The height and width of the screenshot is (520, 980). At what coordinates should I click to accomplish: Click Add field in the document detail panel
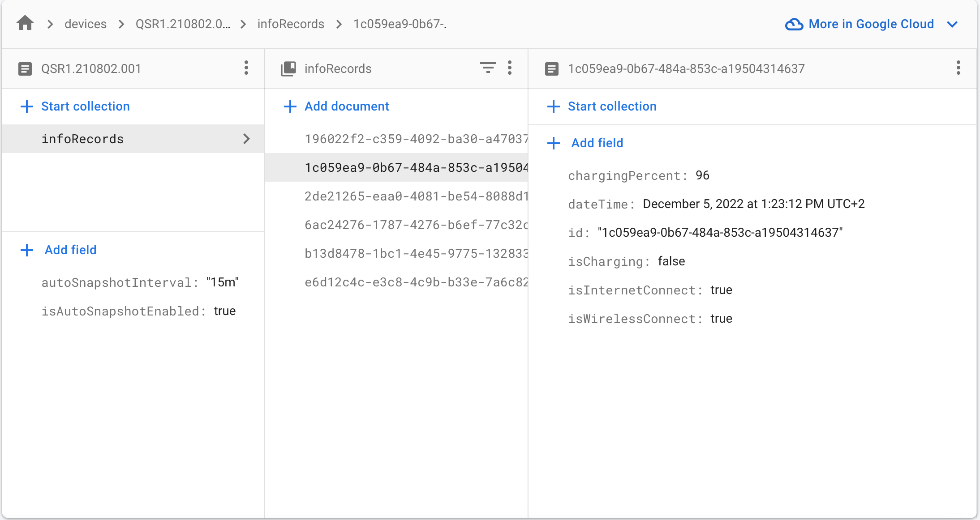click(x=596, y=143)
